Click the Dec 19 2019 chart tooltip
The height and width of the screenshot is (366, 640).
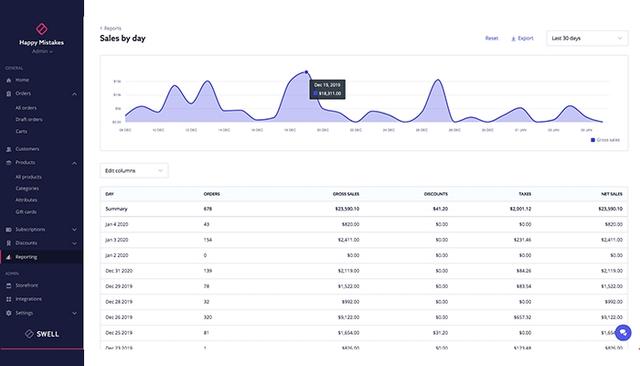pyautogui.click(x=327, y=89)
